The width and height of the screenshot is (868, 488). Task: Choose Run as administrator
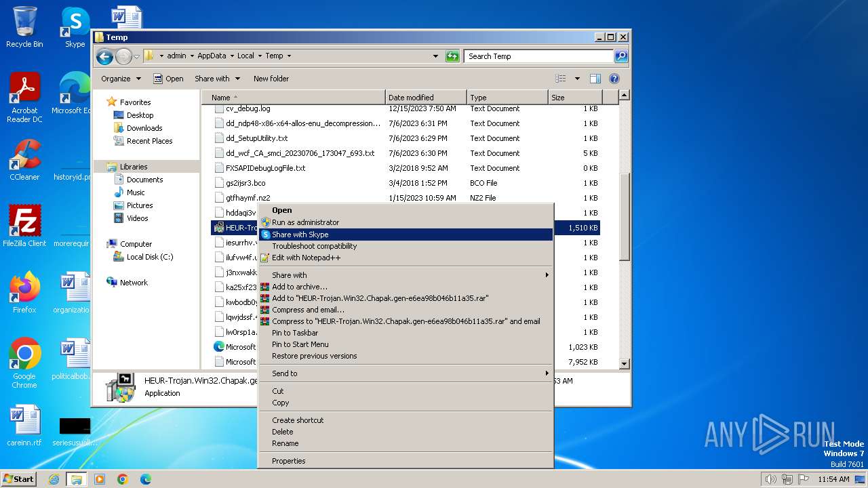(x=406, y=222)
